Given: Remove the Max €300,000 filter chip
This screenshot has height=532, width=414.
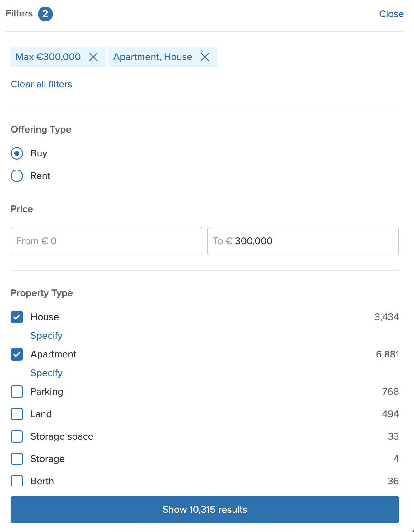Looking at the screenshot, I should coord(93,57).
